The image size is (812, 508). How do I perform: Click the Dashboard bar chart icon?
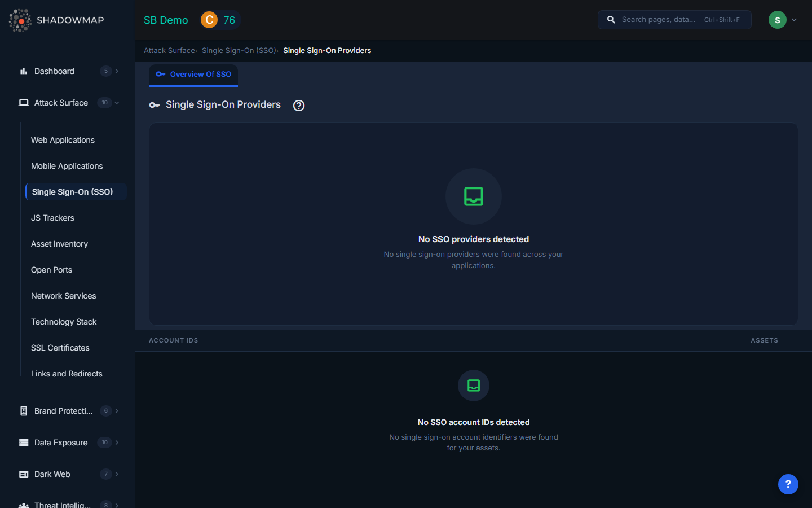tap(24, 71)
